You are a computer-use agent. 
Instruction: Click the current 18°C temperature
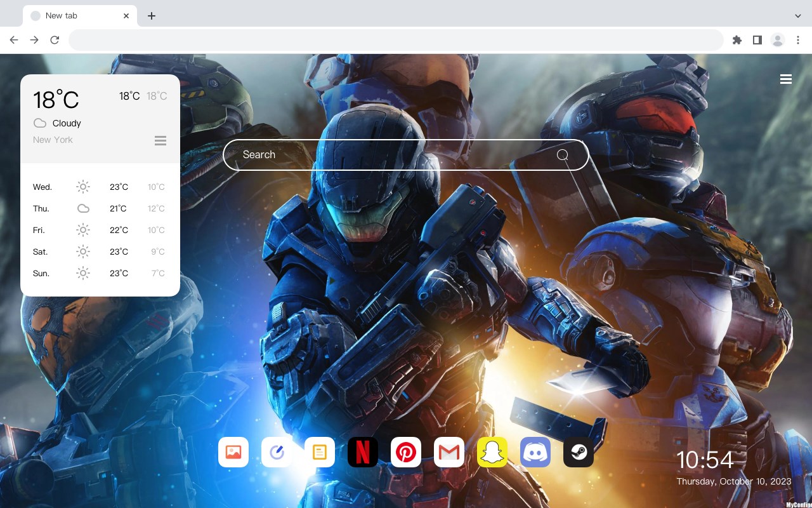[56, 100]
